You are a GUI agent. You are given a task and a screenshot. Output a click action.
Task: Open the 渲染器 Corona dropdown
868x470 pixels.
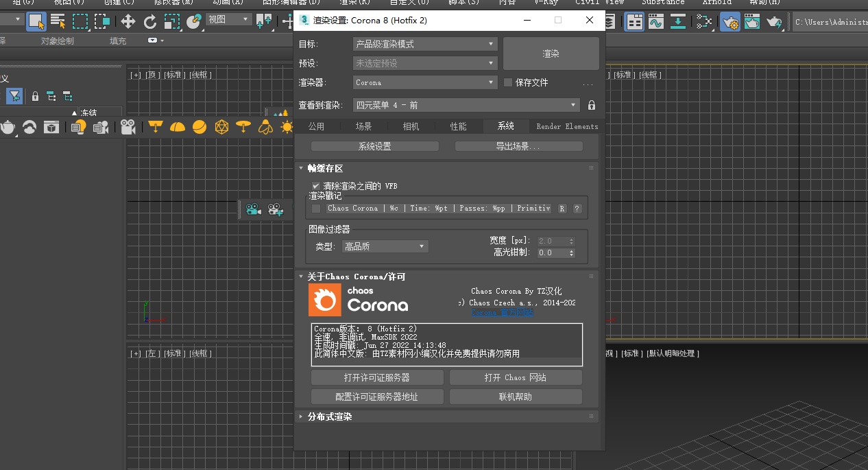tap(425, 82)
